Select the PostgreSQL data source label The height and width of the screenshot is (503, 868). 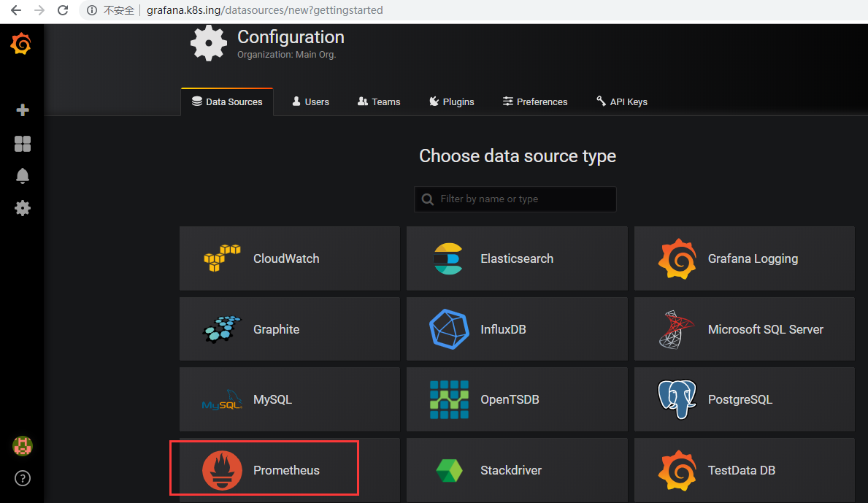tap(740, 399)
